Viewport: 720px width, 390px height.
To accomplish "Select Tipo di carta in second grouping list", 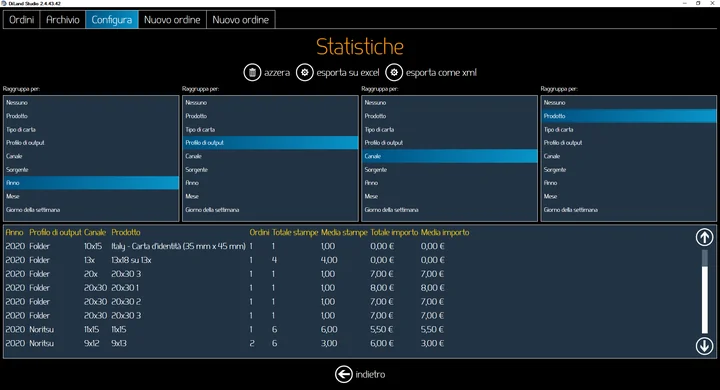I will tap(270, 130).
